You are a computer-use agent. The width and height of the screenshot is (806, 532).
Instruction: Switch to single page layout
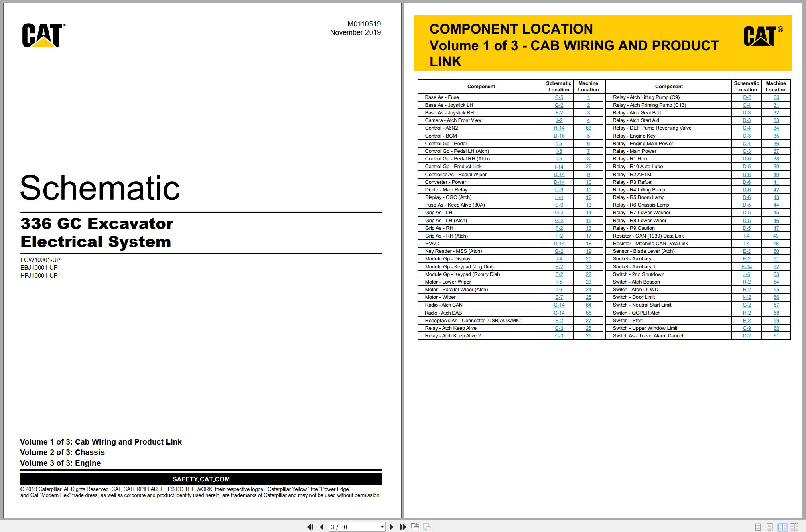coord(758,527)
